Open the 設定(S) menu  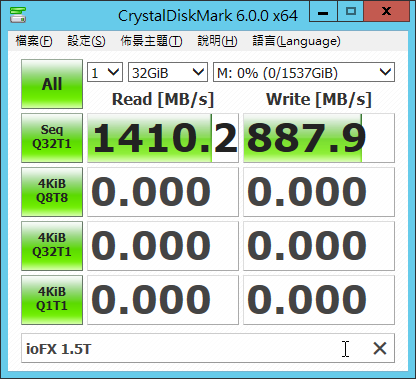tap(86, 41)
